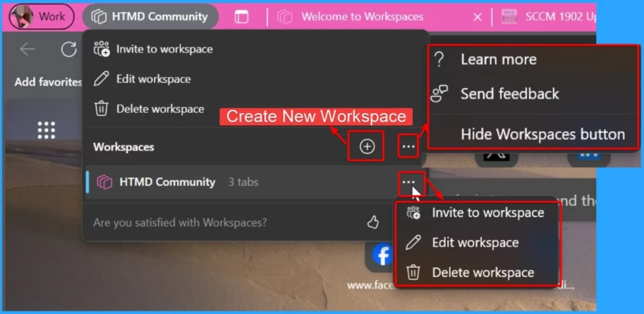Click Learn more in callout menu

coord(499,60)
